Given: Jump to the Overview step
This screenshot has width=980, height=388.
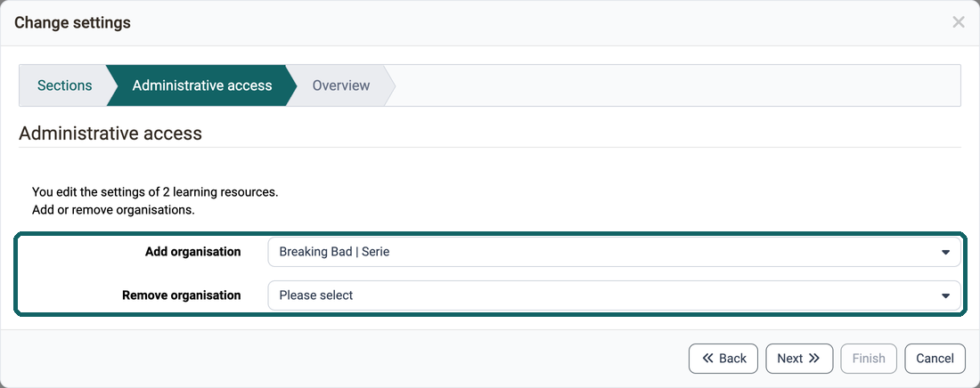Looking at the screenshot, I should (x=341, y=85).
